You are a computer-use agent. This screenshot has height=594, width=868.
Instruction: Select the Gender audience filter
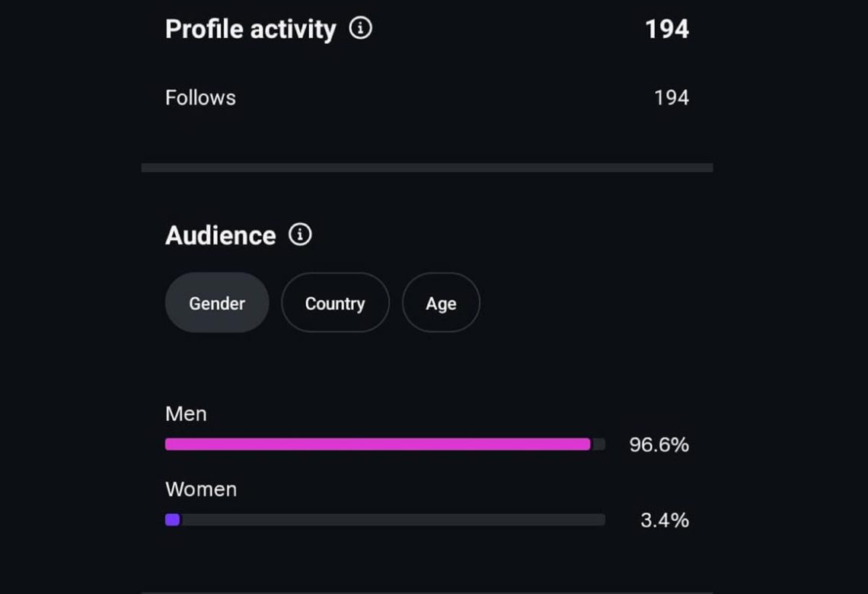pos(217,303)
